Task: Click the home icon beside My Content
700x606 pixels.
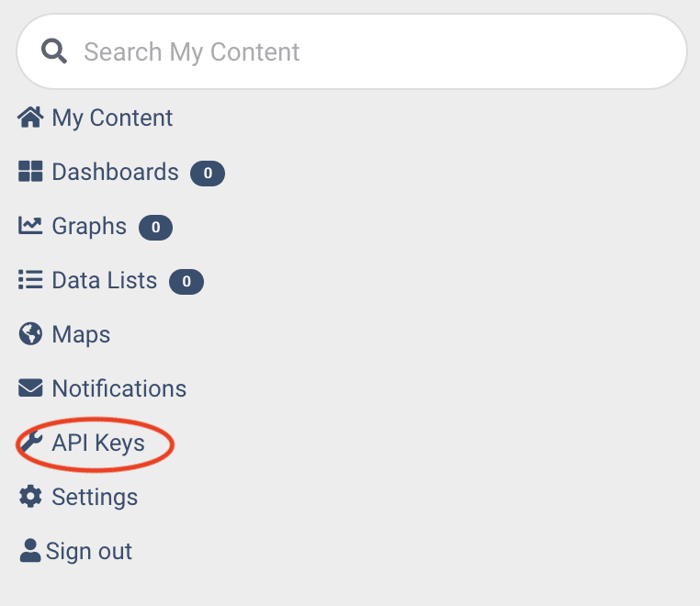Action: coord(30,118)
